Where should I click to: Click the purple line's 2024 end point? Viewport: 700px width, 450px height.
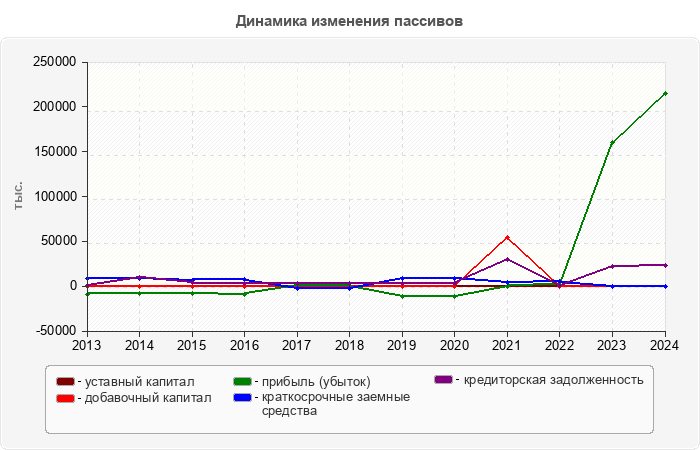[x=665, y=265]
